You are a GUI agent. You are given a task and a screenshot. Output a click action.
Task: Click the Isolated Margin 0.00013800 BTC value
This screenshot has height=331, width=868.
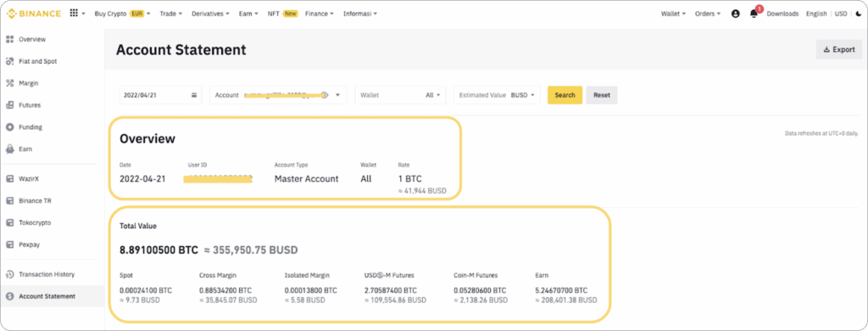(x=310, y=290)
